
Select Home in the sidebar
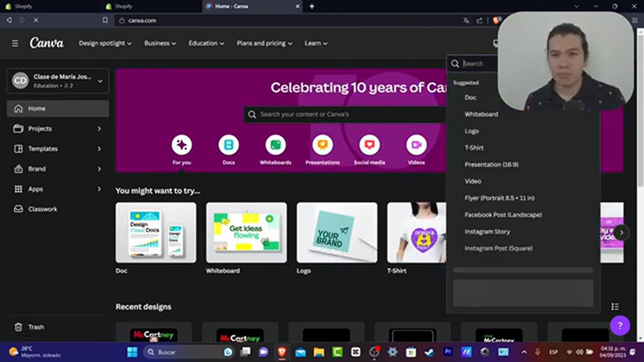point(58,109)
